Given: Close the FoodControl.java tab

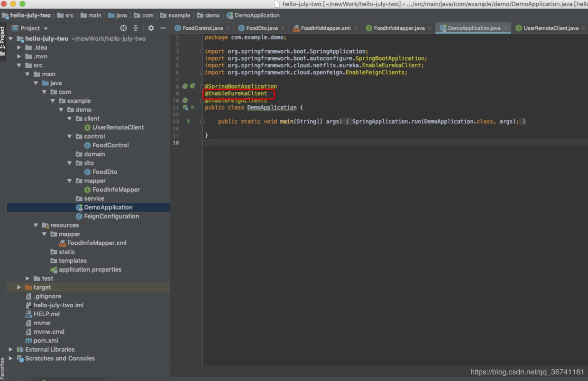Looking at the screenshot, I should 228,28.
